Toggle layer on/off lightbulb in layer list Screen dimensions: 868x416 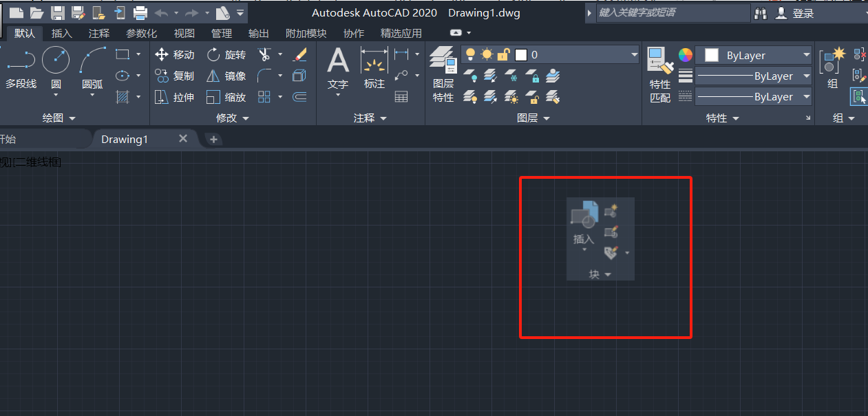pyautogui.click(x=470, y=55)
